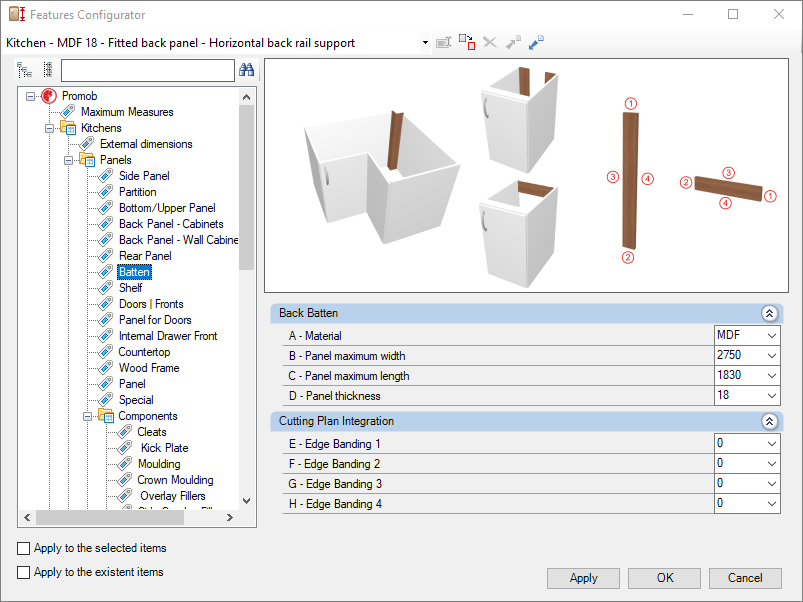Select Panel for Doors tree item
The image size is (803, 602).
coord(155,320)
